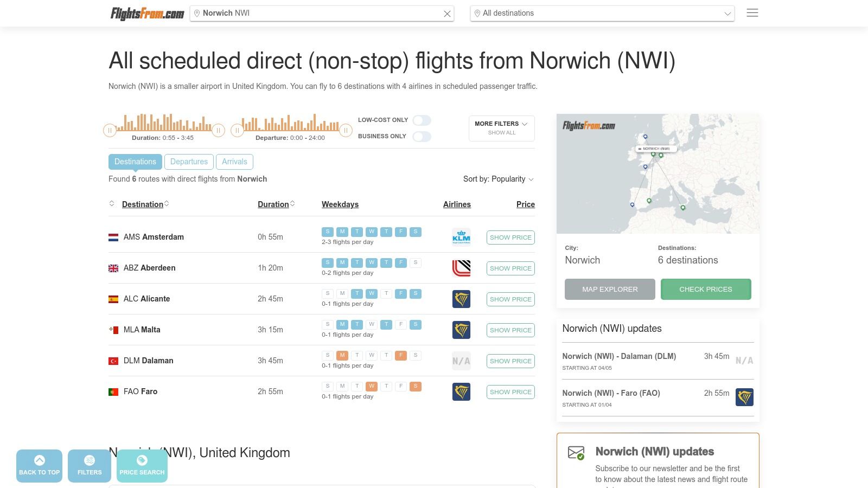This screenshot has width=868, height=488.
Task: Expand the MORE FILTERS panel
Action: click(x=501, y=128)
